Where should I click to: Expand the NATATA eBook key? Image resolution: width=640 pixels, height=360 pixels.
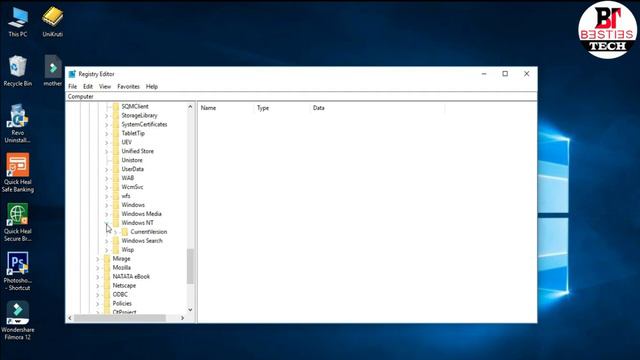pos(98,277)
